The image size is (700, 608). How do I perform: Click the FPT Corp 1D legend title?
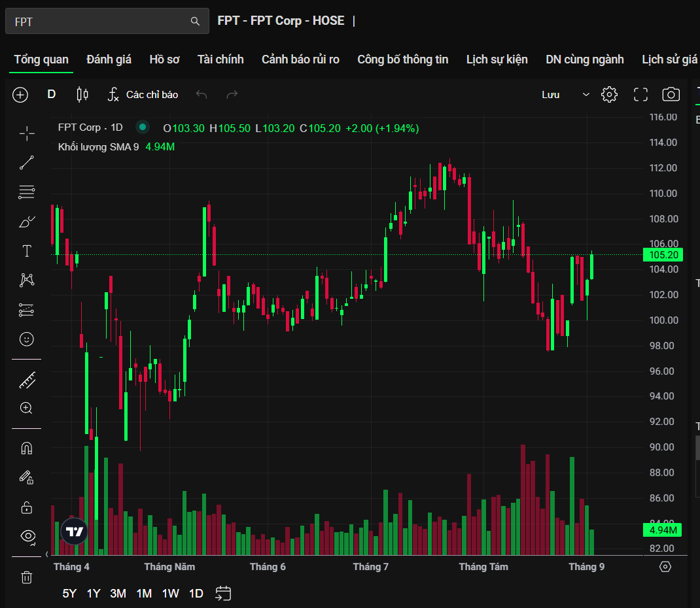coord(90,127)
